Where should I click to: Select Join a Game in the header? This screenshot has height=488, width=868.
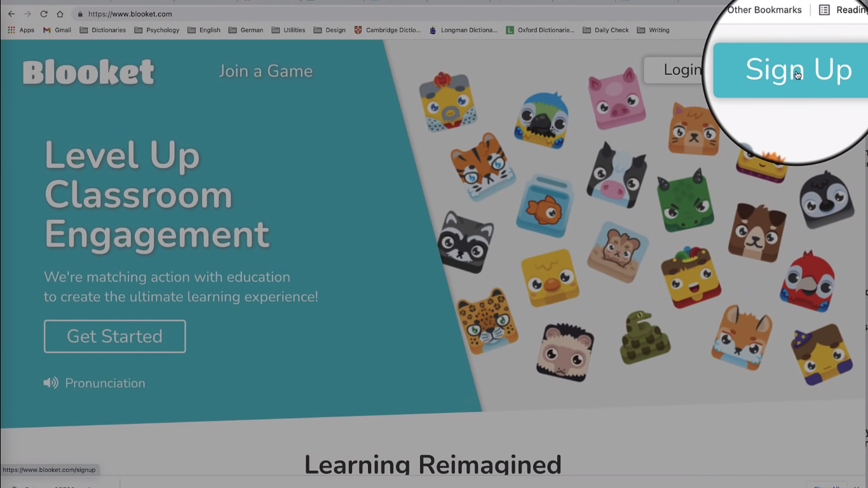click(x=266, y=71)
